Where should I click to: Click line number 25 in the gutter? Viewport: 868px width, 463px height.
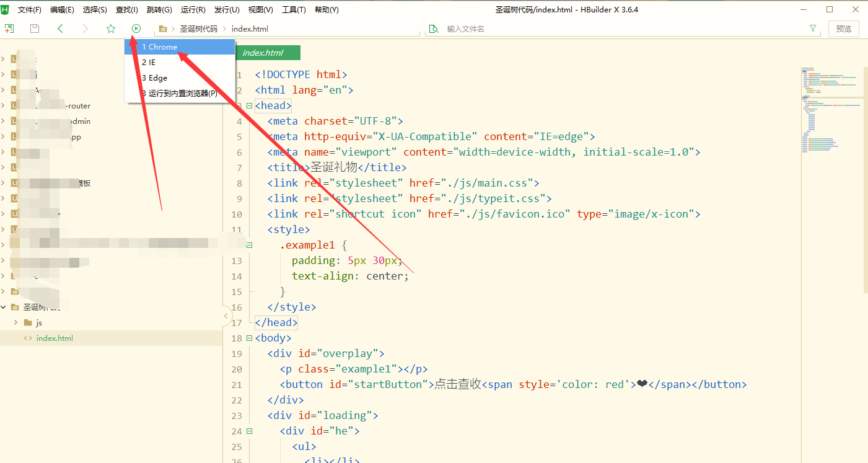236,446
